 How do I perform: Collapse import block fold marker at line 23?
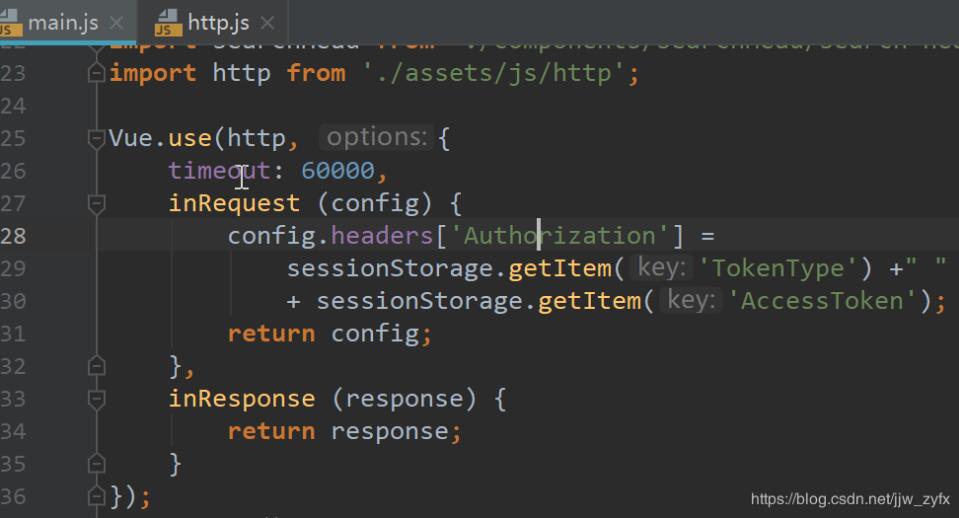[x=96, y=73]
